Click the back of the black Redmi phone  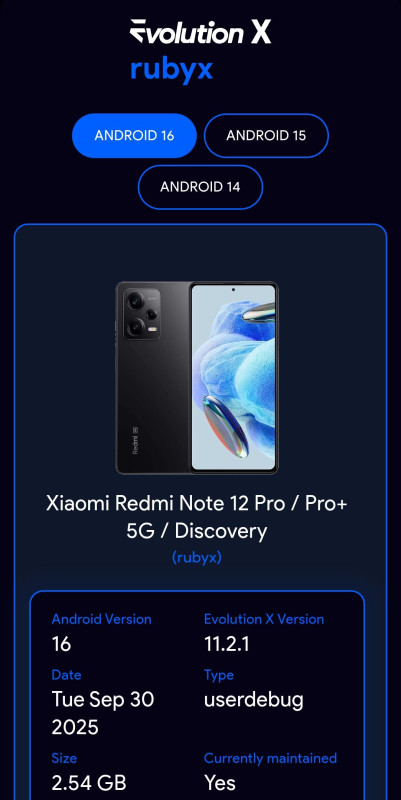(153, 378)
